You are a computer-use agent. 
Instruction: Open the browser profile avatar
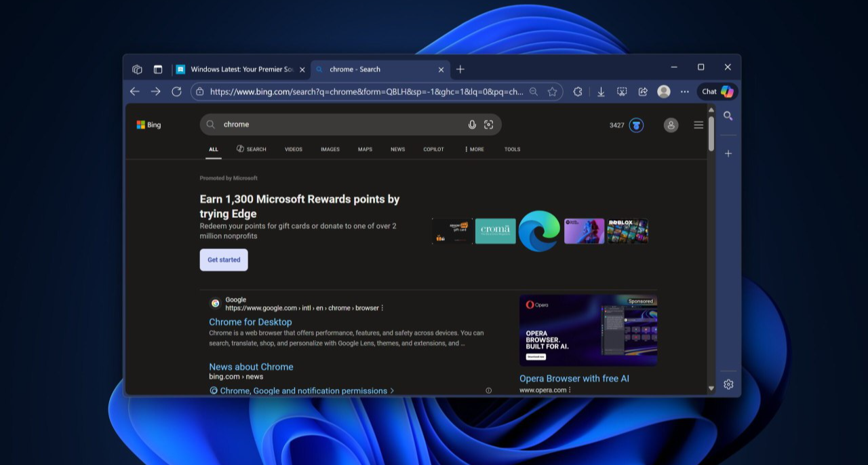664,91
